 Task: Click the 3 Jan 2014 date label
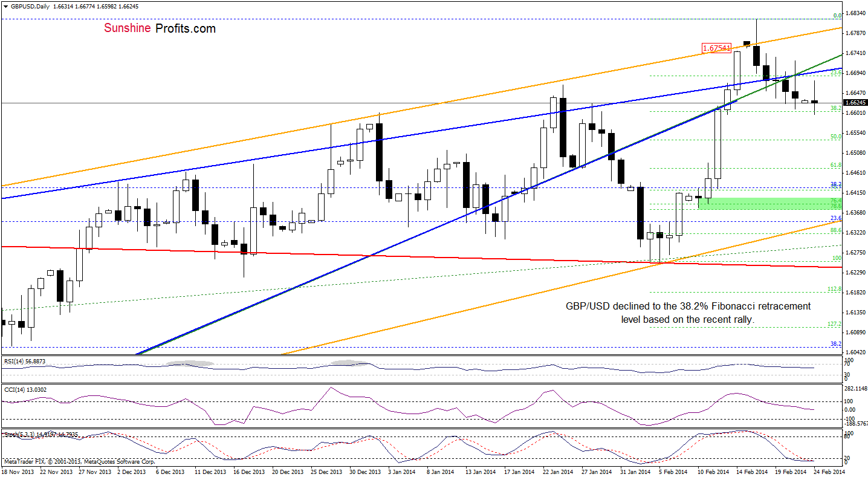pos(403,472)
